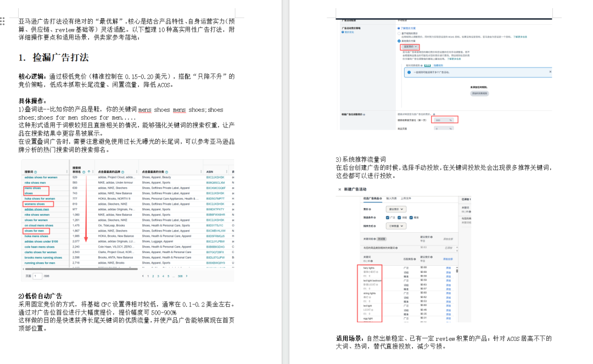Go to page 2 in table pagination
Image resolution: width=593 pixels, height=364 pixels.
(x=153, y=276)
